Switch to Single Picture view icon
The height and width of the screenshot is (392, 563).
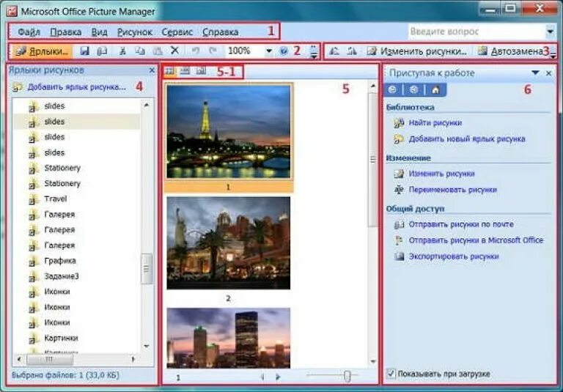pyautogui.click(x=202, y=71)
